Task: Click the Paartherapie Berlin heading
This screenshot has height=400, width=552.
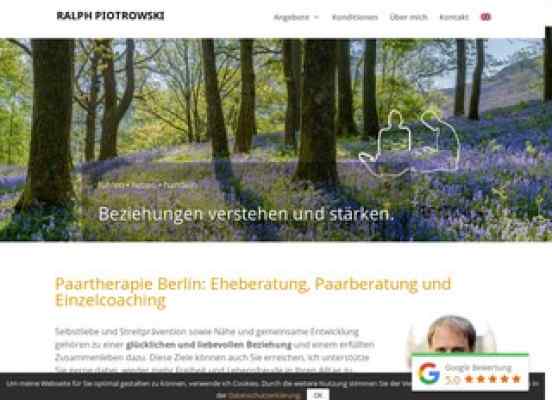Action: tap(253, 292)
